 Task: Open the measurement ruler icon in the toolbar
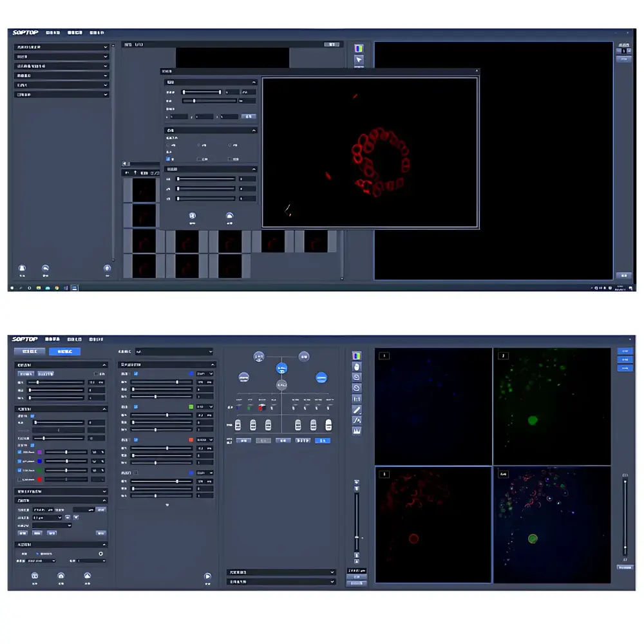pos(357,399)
